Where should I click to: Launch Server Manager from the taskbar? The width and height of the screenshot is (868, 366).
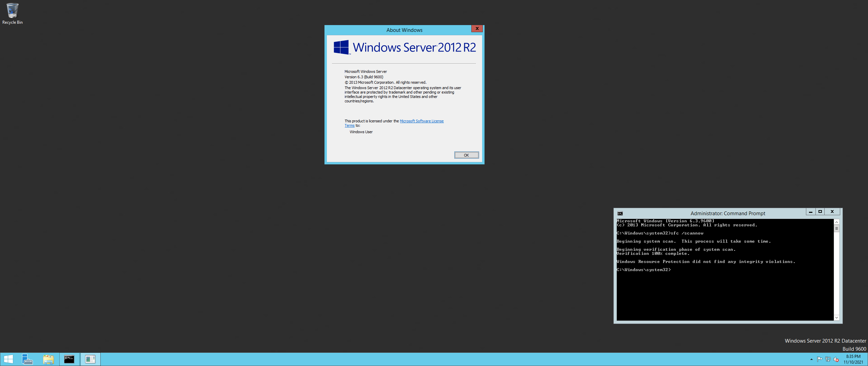click(x=27, y=359)
